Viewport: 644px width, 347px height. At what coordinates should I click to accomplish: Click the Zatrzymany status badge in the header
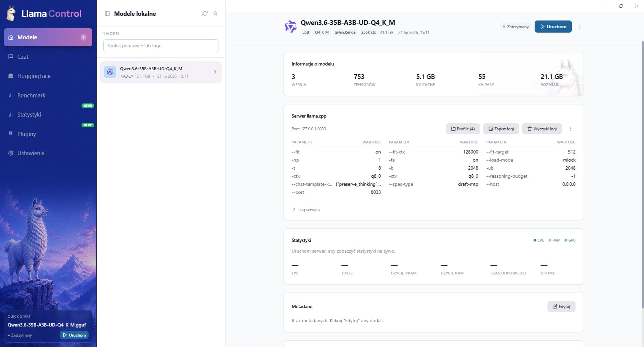[516, 27]
